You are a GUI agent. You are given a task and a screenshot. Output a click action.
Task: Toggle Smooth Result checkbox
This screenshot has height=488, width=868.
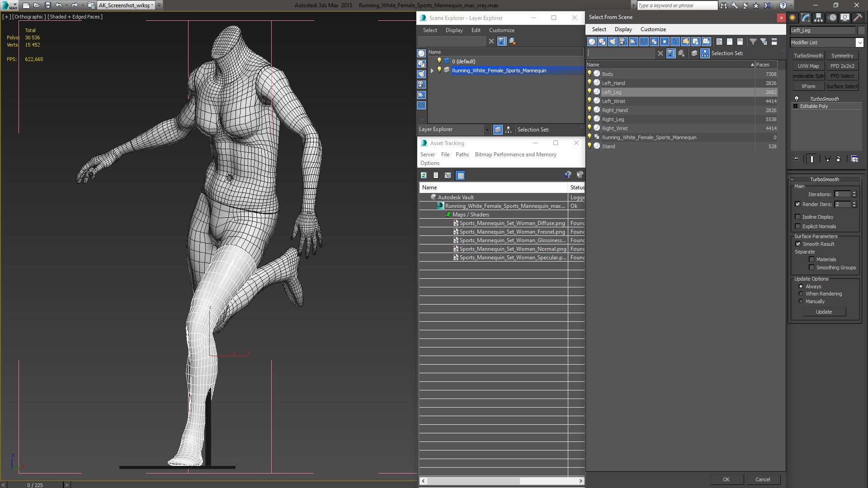click(x=798, y=244)
